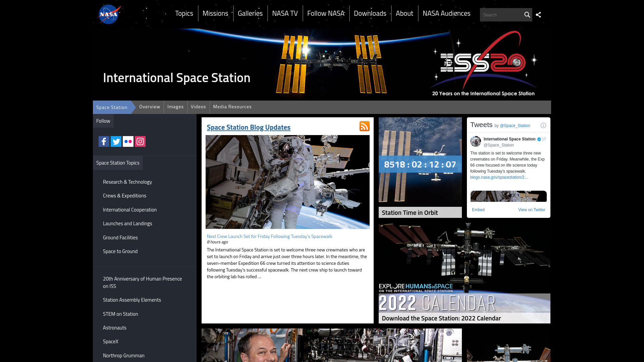
Task: Open the SpaceX link
Action: pos(111,342)
